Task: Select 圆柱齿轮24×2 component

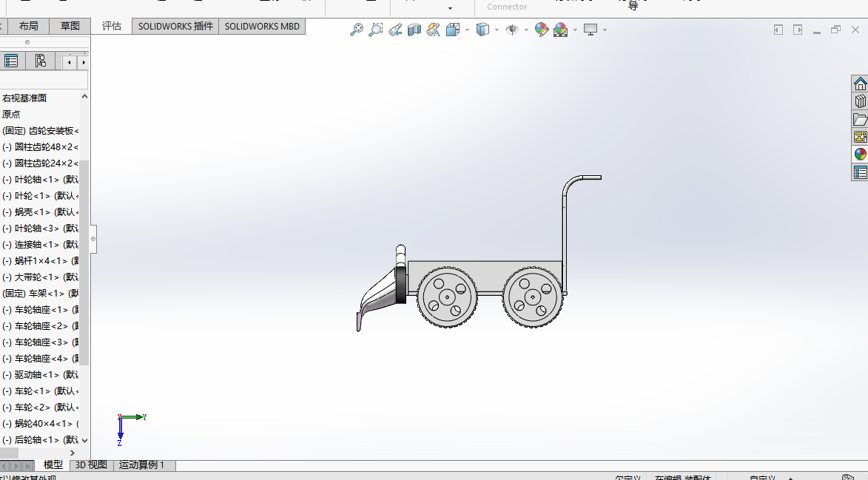Action: 40,163
